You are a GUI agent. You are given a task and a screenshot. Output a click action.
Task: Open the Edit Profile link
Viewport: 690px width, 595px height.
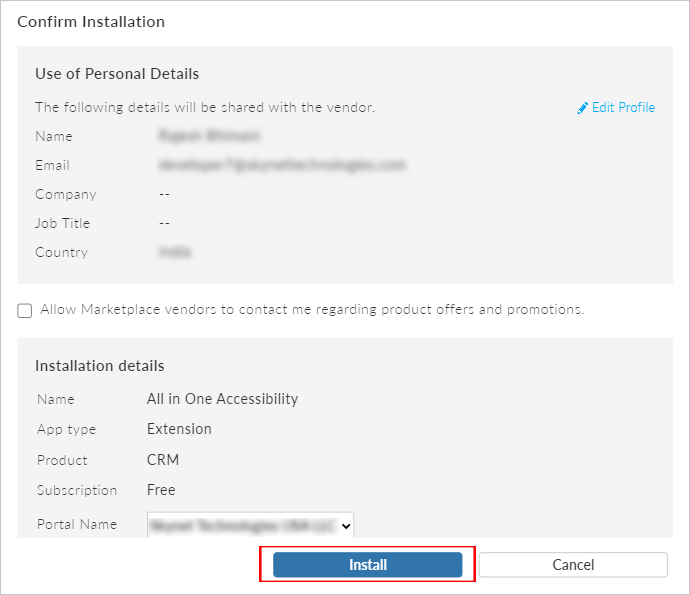[x=623, y=108]
